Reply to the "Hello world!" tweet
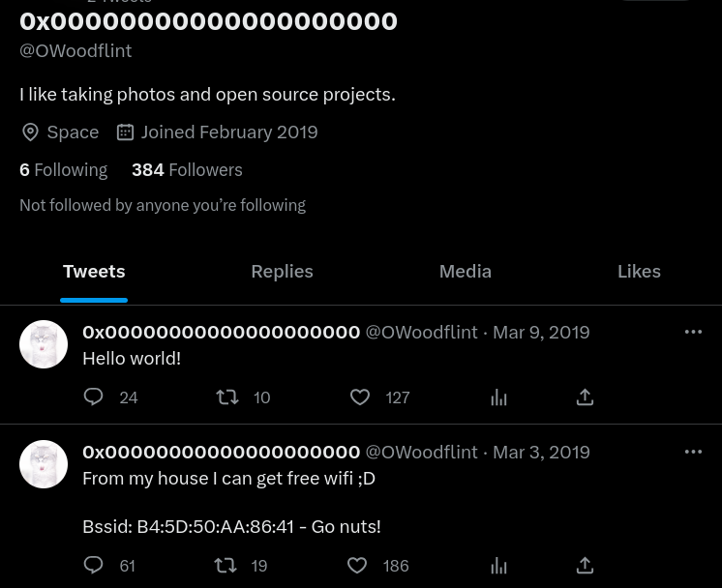 click(x=94, y=397)
